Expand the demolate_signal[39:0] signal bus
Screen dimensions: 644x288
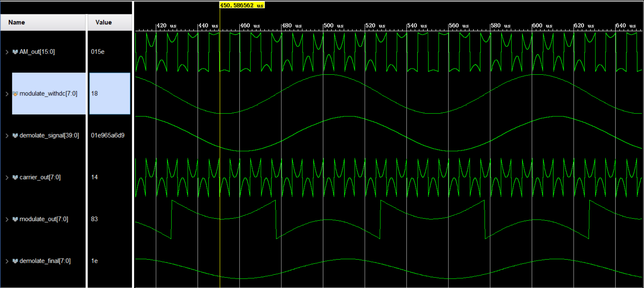(7, 136)
